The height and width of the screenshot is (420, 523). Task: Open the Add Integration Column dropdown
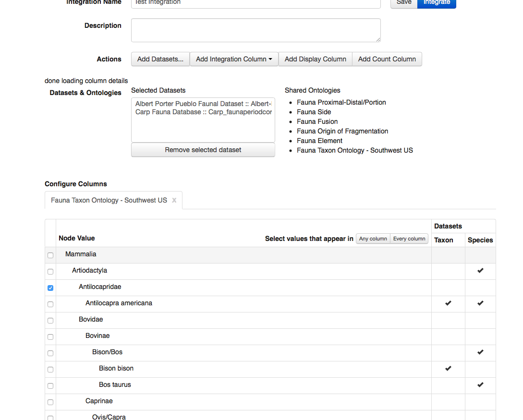click(x=234, y=59)
